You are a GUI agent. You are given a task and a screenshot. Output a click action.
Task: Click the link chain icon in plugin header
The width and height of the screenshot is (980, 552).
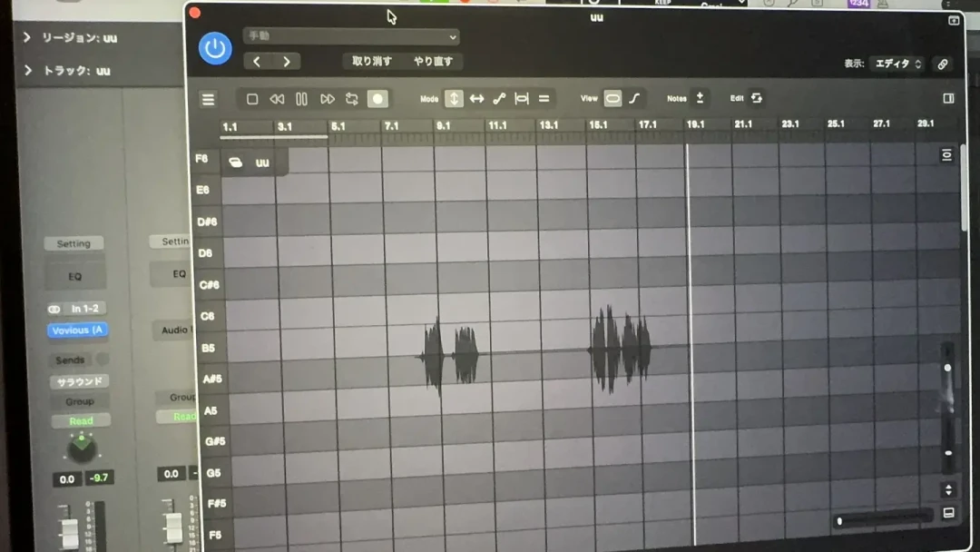pyautogui.click(x=943, y=64)
